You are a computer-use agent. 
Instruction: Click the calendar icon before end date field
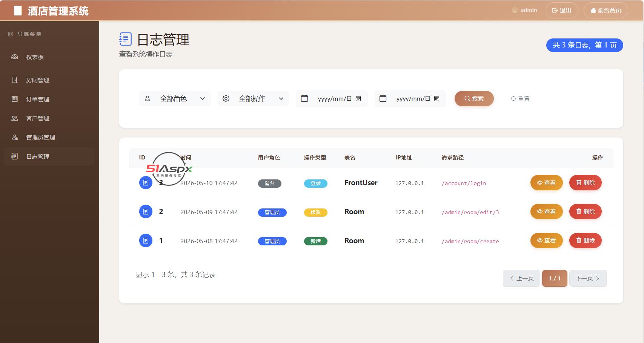point(383,98)
